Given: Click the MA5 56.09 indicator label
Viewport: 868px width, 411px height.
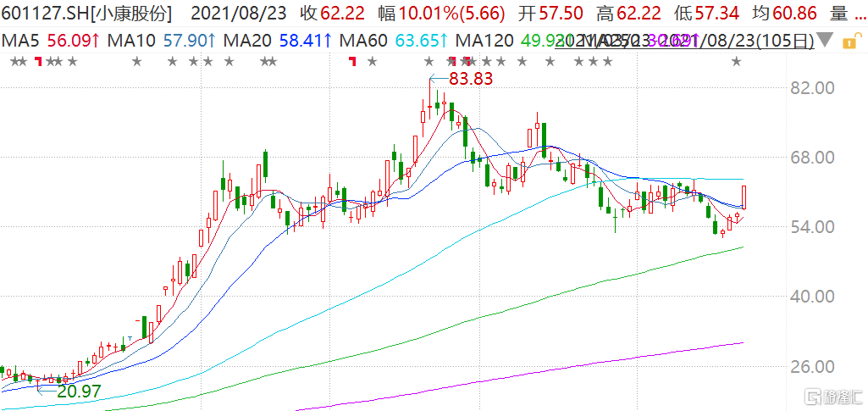Looking at the screenshot, I should (x=52, y=41).
